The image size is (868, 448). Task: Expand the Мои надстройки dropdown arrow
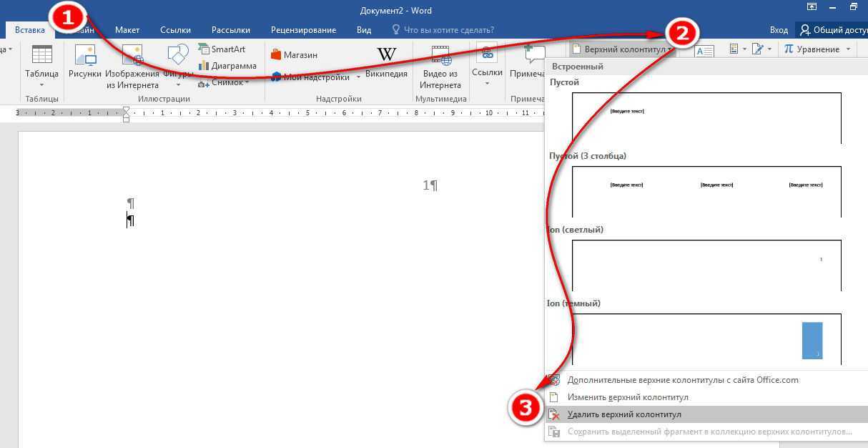pos(359,77)
